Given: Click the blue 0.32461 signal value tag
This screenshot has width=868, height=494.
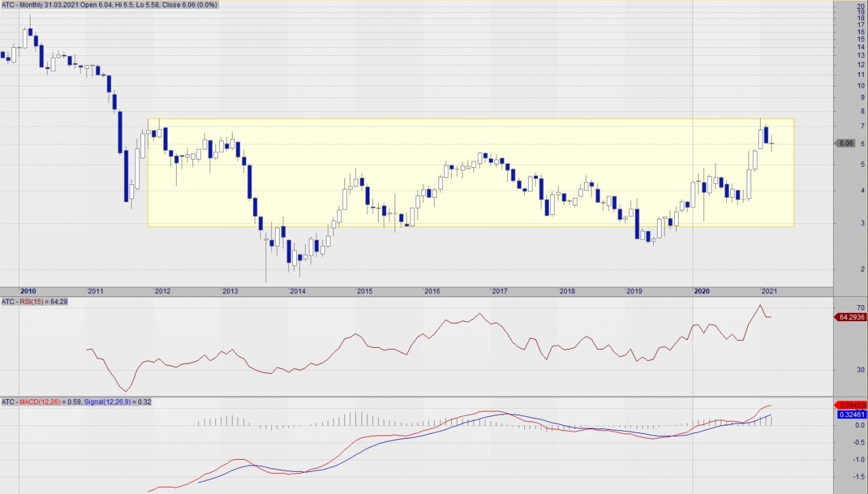Looking at the screenshot, I should (x=850, y=415).
